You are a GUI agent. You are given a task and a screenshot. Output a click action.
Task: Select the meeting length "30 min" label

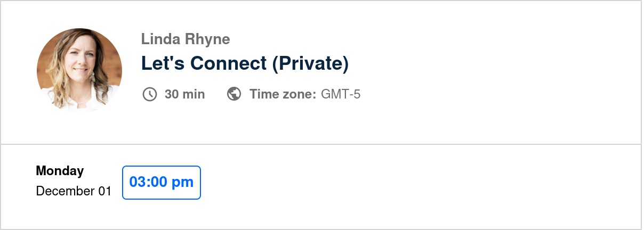point(184,94)
